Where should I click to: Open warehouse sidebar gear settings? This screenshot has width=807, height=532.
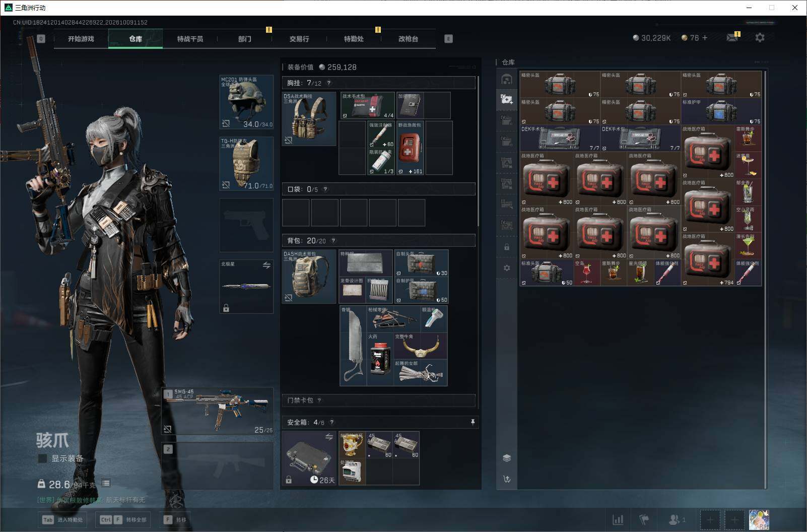coord(507,268)
